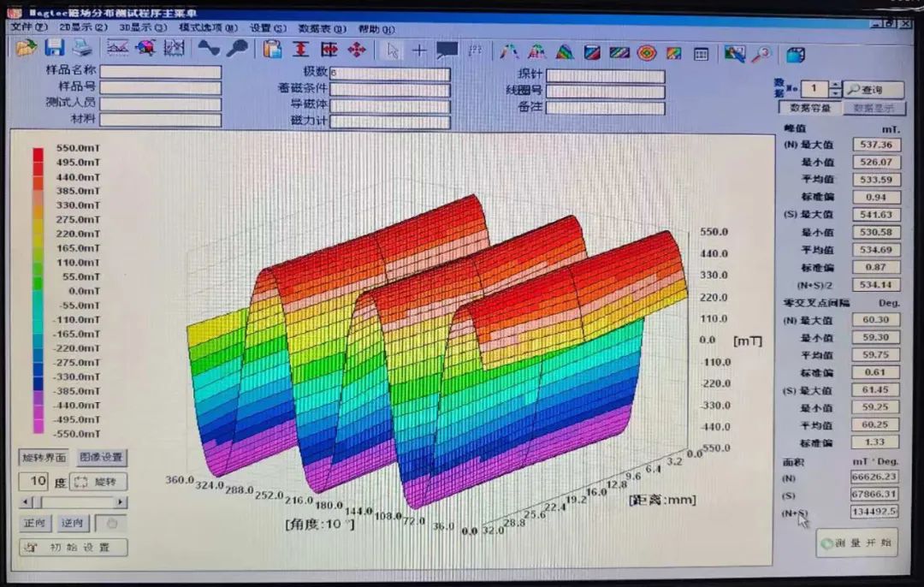Decrease data number with spinner down arrow
This screenshot has height=587, width=924.
(835, 93)
